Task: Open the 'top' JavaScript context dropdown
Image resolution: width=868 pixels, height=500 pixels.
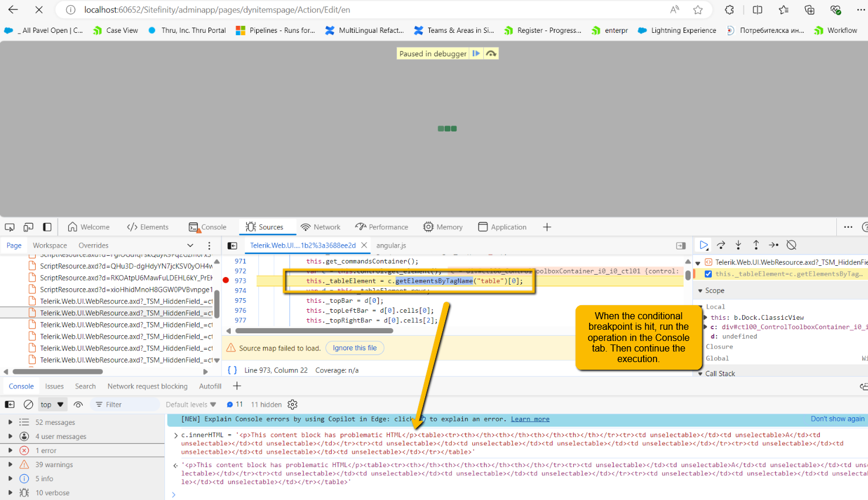Action: click(x=52, y=404)
